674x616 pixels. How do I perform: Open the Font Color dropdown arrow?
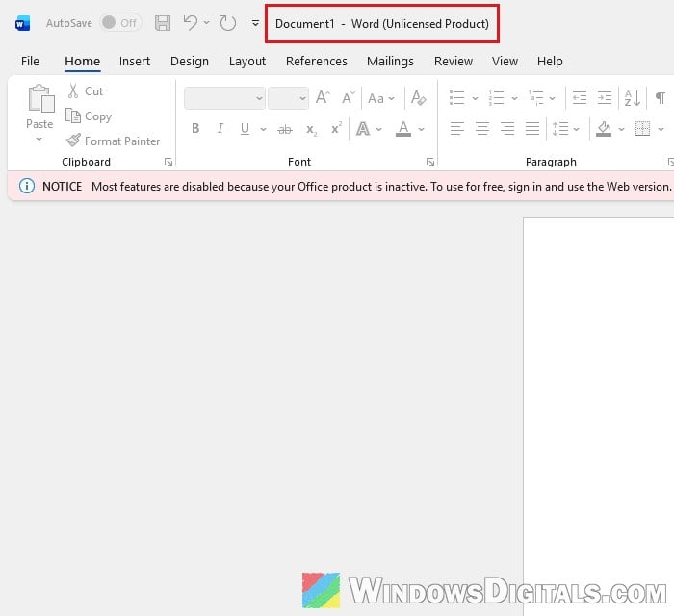tap(422, 129)
